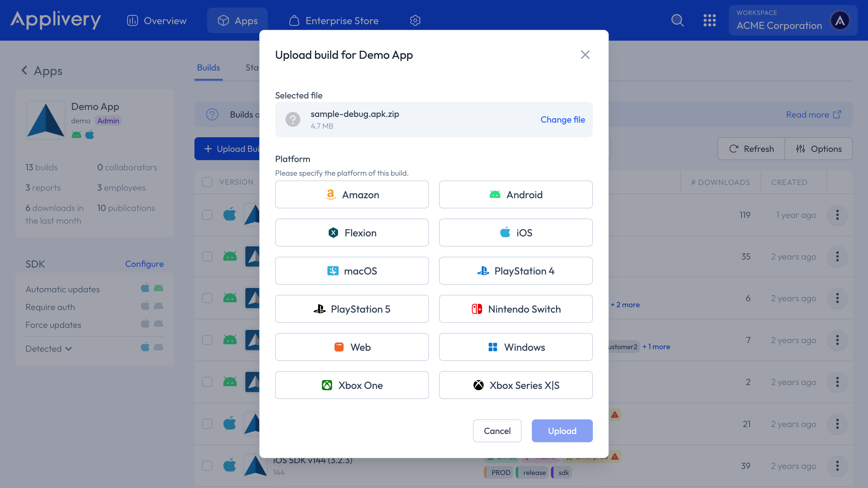Click the Demo App logo thumbnail
Viewport: 868px width, 488px height.
point(45,120)
